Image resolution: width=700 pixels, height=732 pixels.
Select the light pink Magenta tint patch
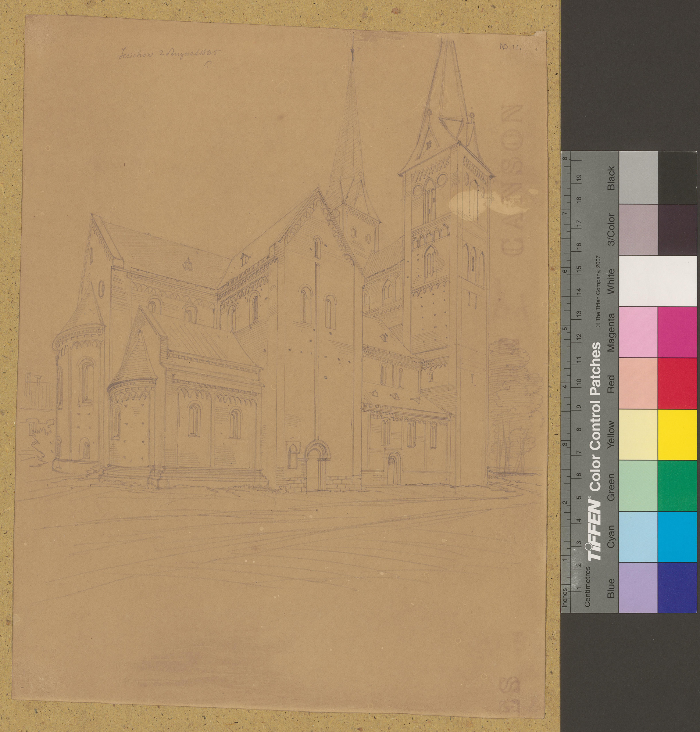[x=638, y=332]
